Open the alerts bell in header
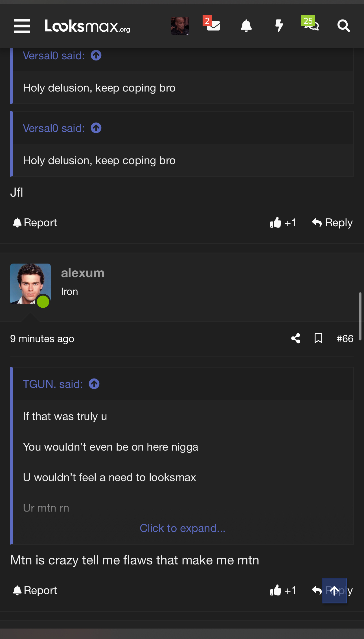Image resolution: width=364 pixels, height=639 pixels. pyautogui.click(x=246, y=26)
